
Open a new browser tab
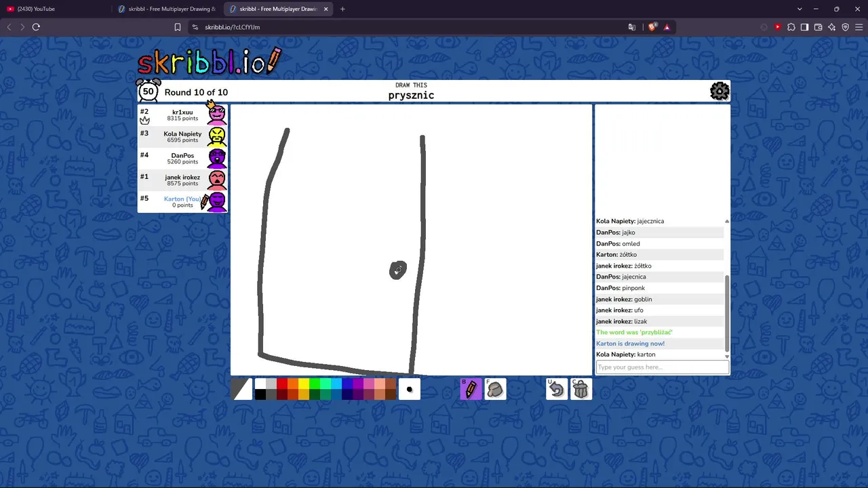point(342,9)
